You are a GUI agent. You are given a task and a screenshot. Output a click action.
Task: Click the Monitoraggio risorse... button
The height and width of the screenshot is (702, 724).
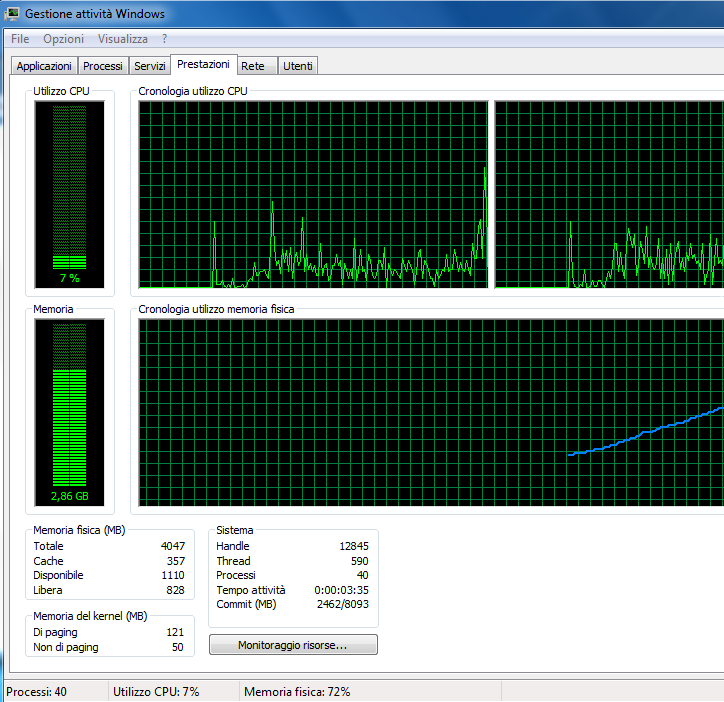tap(293, 645)
